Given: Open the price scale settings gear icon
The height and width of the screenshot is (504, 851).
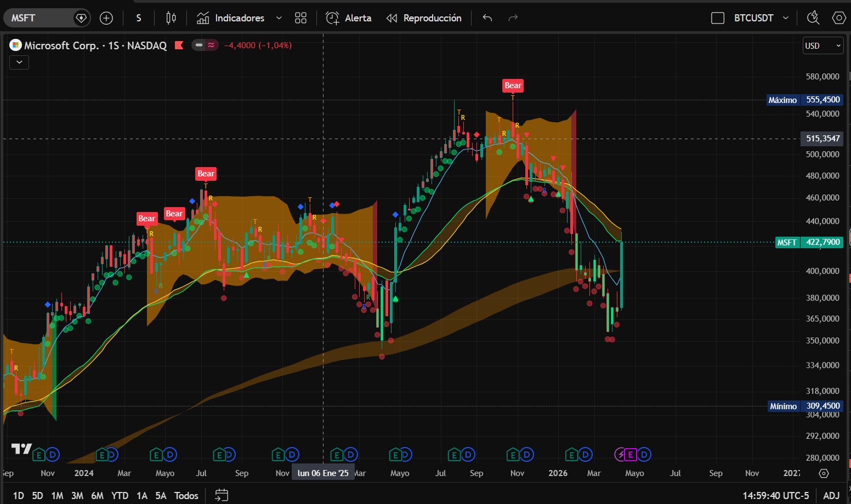Looking at the screenshot, I should [823, 473].
